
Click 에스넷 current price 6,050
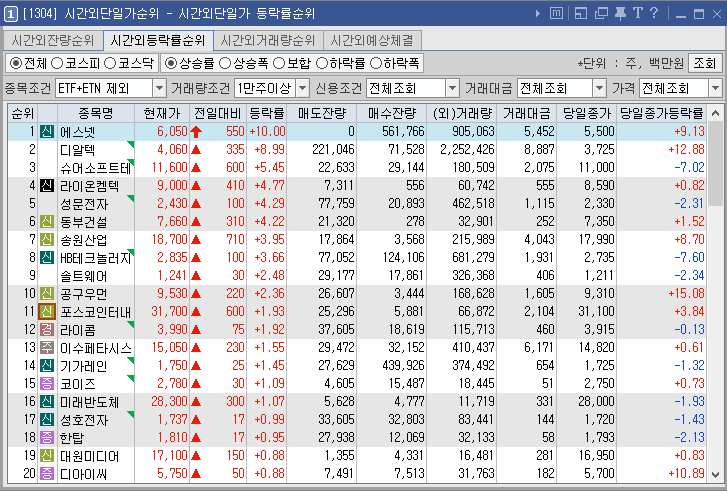click(172, 132)
